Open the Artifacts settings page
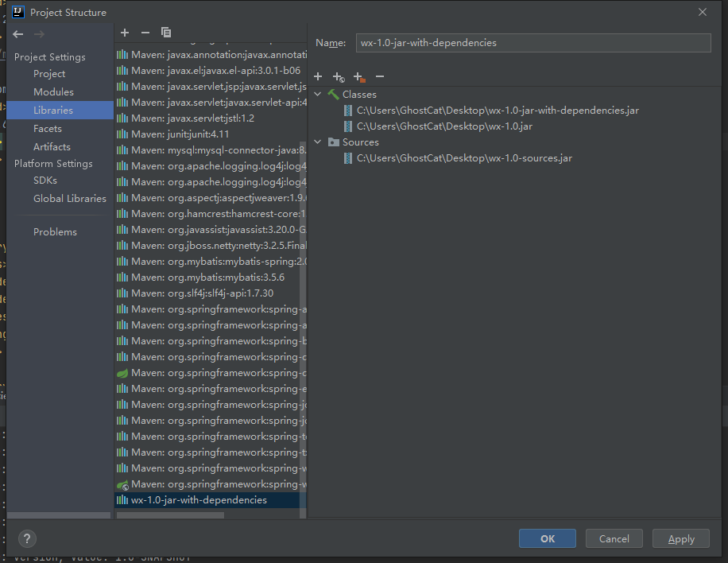This screenshot has width=728, height=563. pos(52,147)
